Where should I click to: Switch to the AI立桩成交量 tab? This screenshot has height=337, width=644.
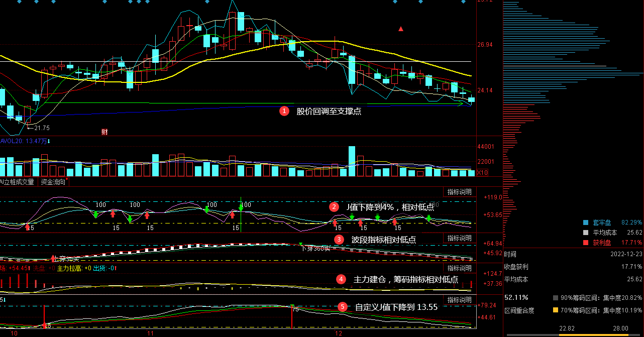[x=18, y=182]
